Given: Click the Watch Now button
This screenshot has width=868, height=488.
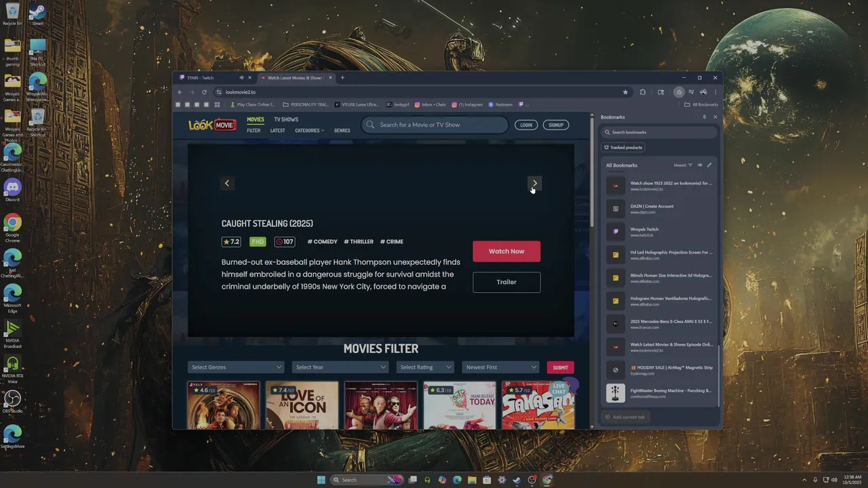Looking at the screenshot, I should [507, 251].
